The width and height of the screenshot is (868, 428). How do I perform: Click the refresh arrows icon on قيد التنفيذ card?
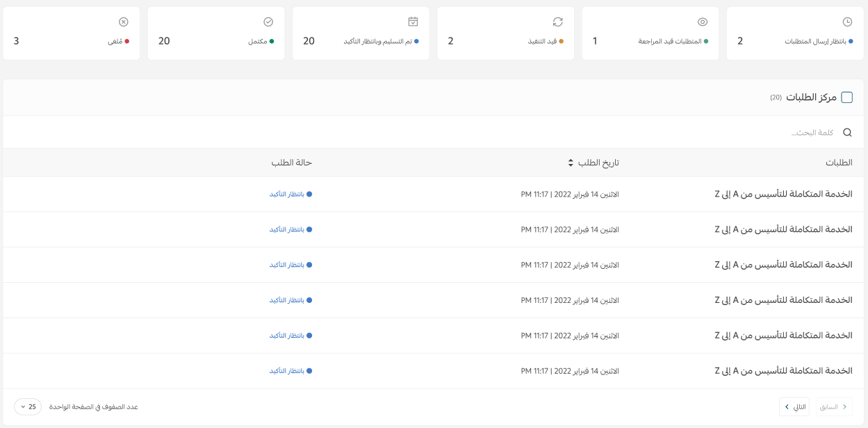(557, 22)
